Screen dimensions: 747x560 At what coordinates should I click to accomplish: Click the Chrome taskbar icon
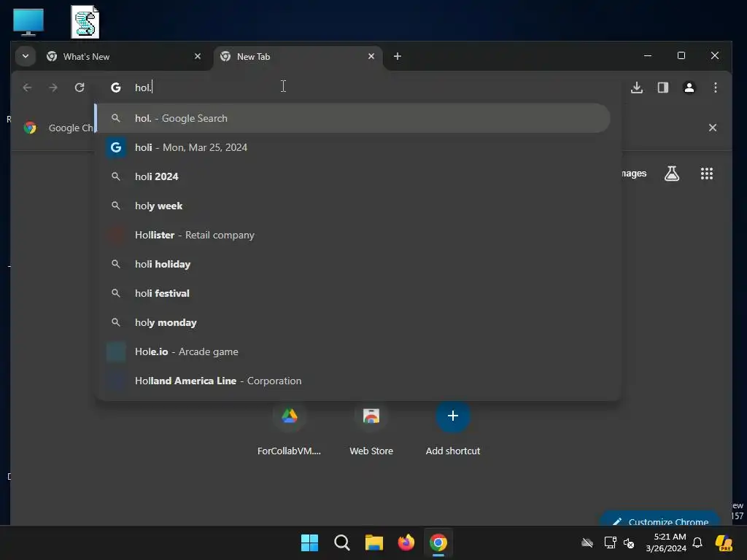438,542
